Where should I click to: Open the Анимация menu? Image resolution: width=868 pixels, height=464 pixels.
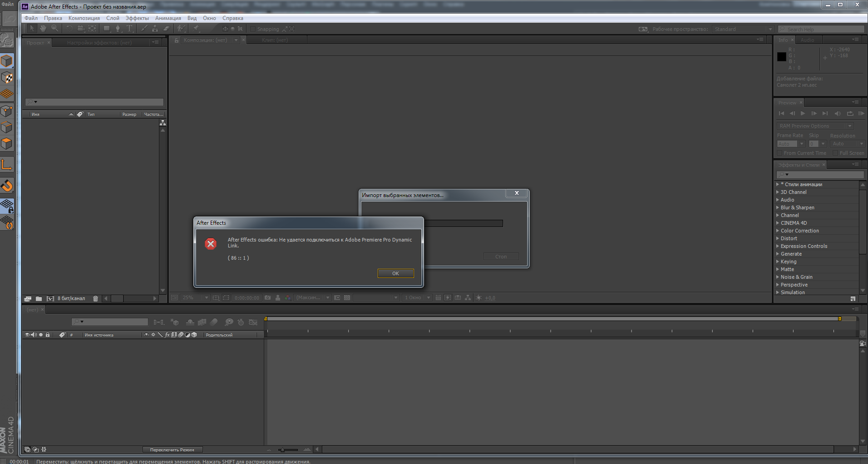(168, 18)
